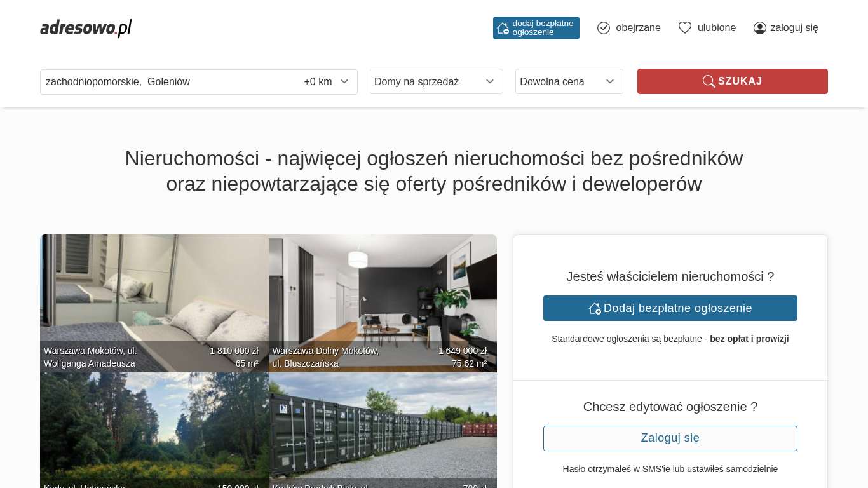The image size is (868, 488).
Task: Open the Dowolna cena price dropdown
Action: pos(569,81)
